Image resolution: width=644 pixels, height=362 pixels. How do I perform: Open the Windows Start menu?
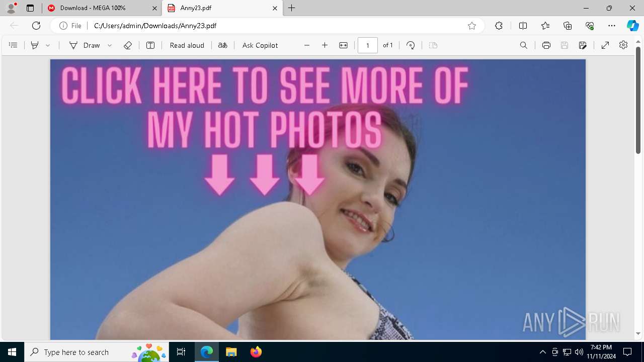click(12, 352)
